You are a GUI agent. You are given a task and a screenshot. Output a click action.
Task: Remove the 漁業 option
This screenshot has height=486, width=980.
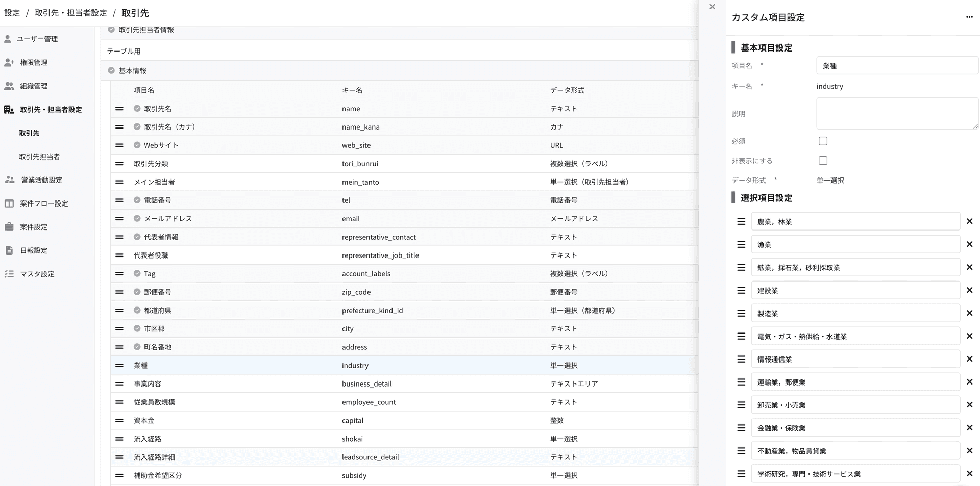coord(970,244)
